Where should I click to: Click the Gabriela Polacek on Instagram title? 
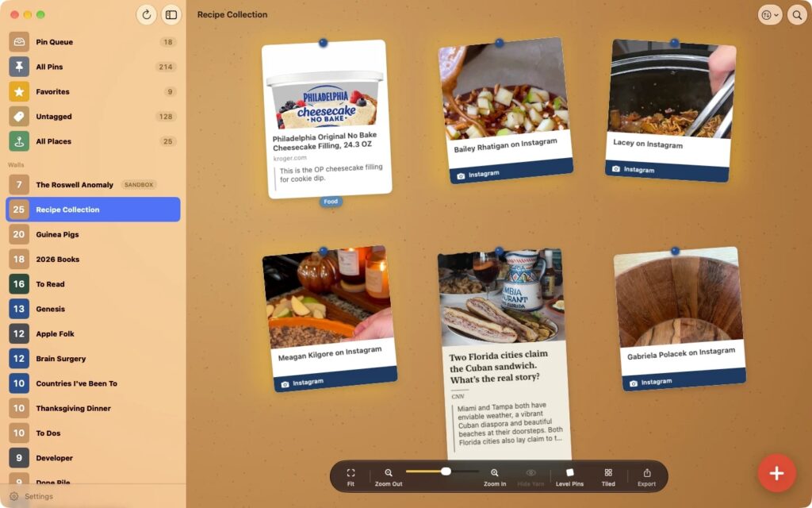[681, 353]
